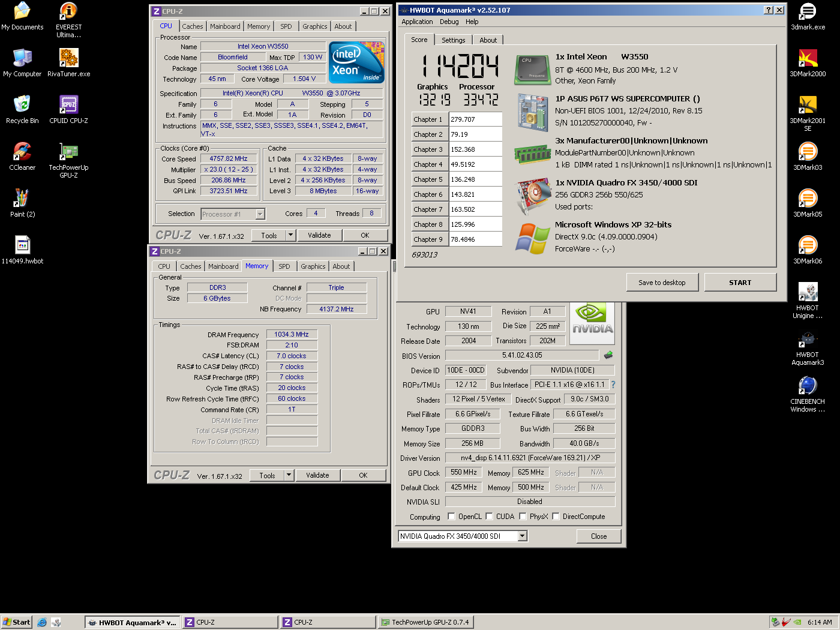Image resolution: width=840 pixels, height=630 pixels.
Task: Launch EVEREST Ultimate desktop icon
Action: (x=69, y=20)
